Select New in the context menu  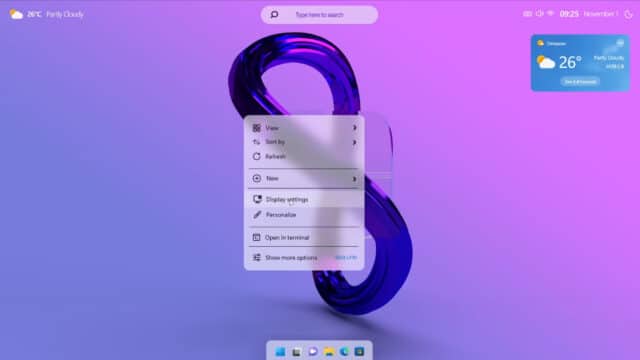(x=304, y=178)
